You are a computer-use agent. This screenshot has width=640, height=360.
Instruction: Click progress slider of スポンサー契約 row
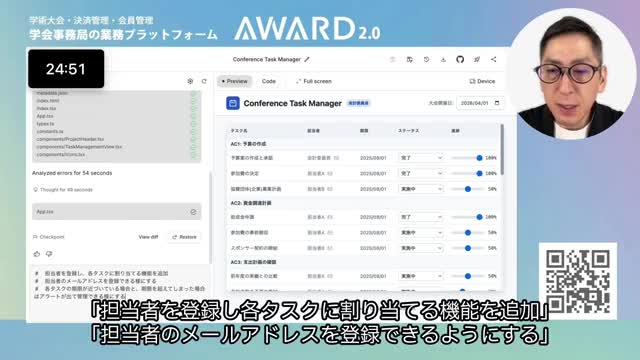click(467, 248)
